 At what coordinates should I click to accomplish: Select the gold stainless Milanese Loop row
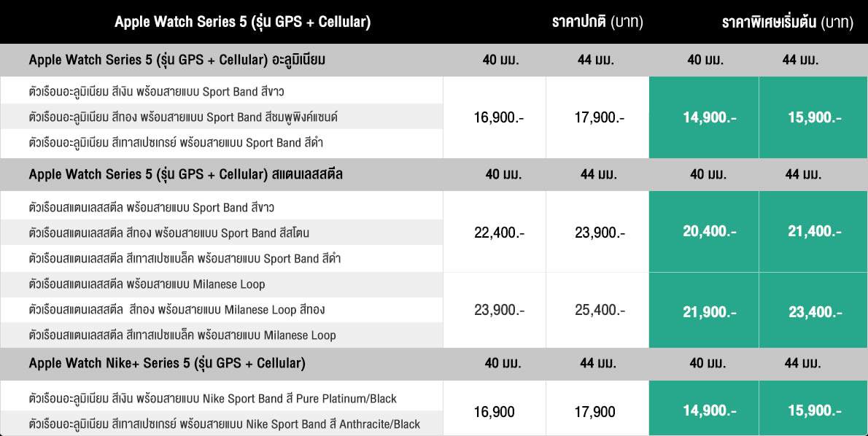click(x=177, y=310)
